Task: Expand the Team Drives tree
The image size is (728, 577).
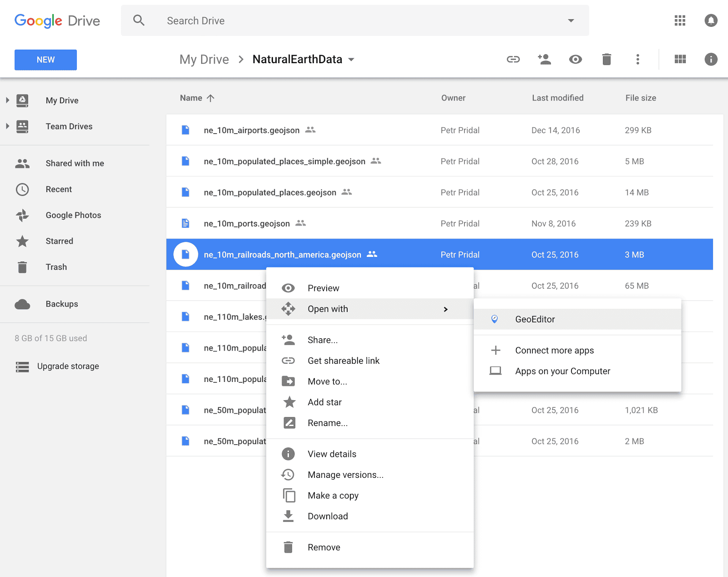Action: (7, 126)
